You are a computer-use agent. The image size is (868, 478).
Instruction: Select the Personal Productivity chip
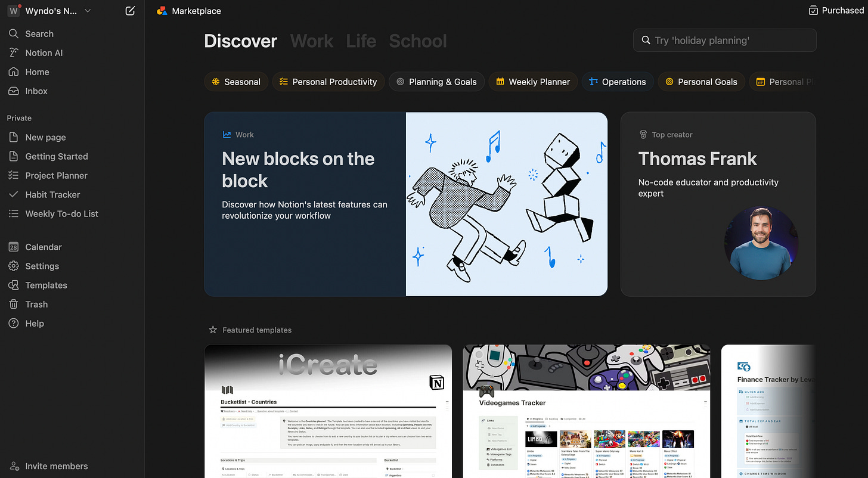coord(328,82)
